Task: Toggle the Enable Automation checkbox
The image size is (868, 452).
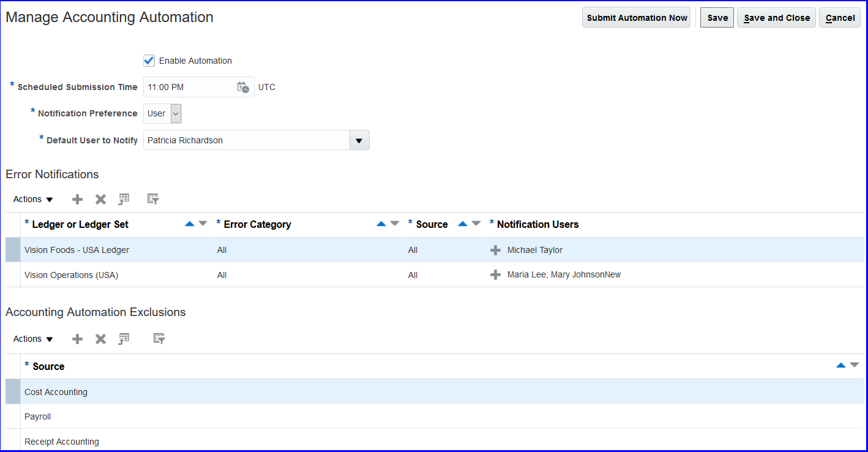Action: pyautogui.click(x=149, y=61)
